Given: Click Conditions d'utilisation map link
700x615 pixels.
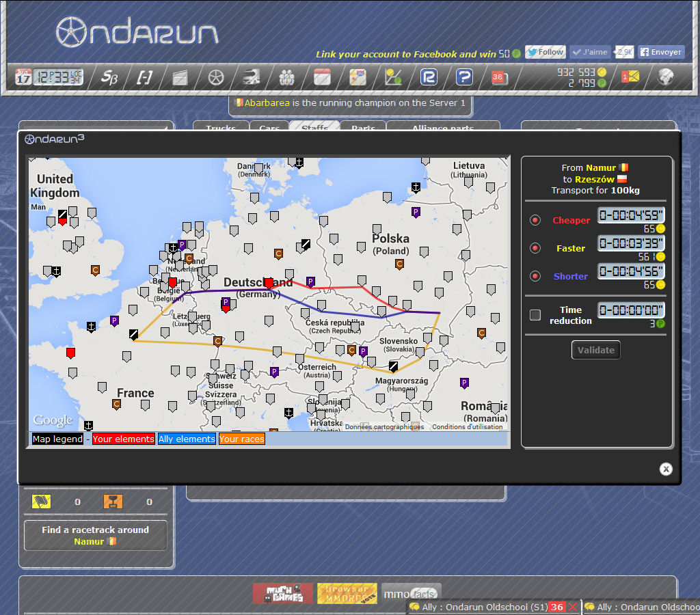Looking at the screenshot, I should [468, 427].
